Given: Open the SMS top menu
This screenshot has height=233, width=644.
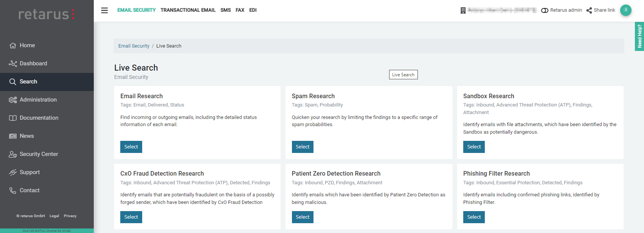Looking at the screenshot, I should coord(225,10).
